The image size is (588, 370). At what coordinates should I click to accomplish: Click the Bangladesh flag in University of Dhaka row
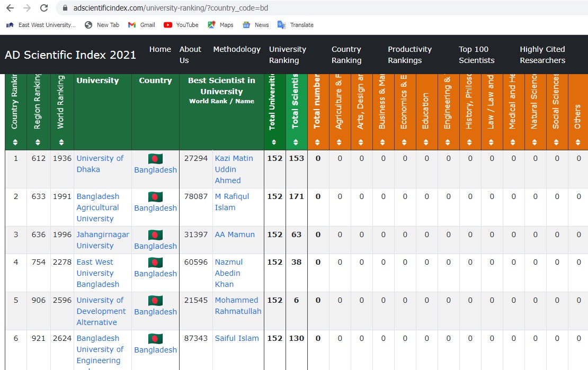pyautogui.click(x=155, y=159)
